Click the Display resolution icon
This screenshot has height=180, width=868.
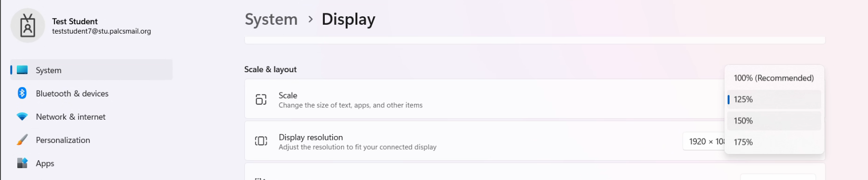(261, 141)
